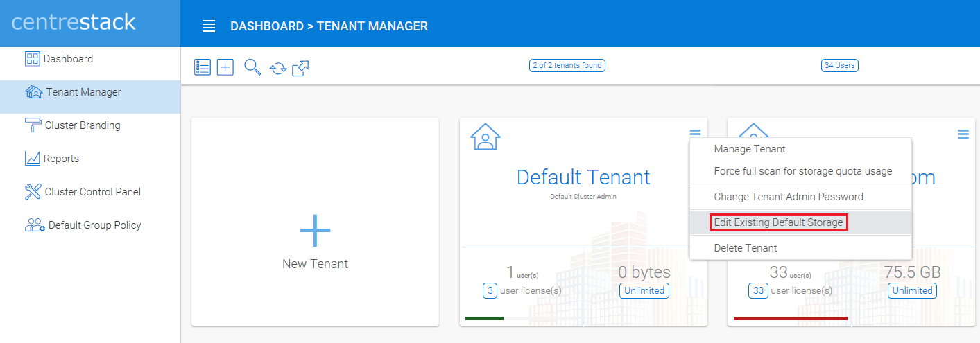Screen dimensions: 980x343
Task: Open Default Tenant card hamburger menu
Action: (695, 134)
